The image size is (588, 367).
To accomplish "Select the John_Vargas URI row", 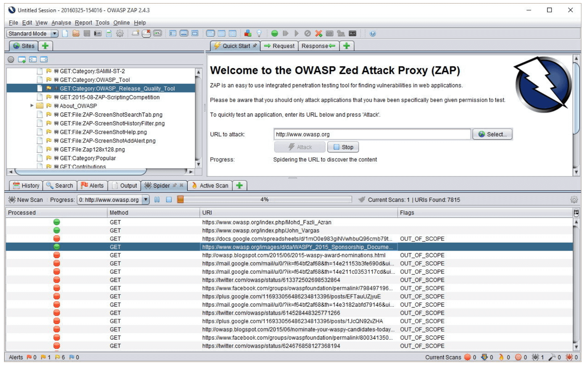I will (289, 230).
